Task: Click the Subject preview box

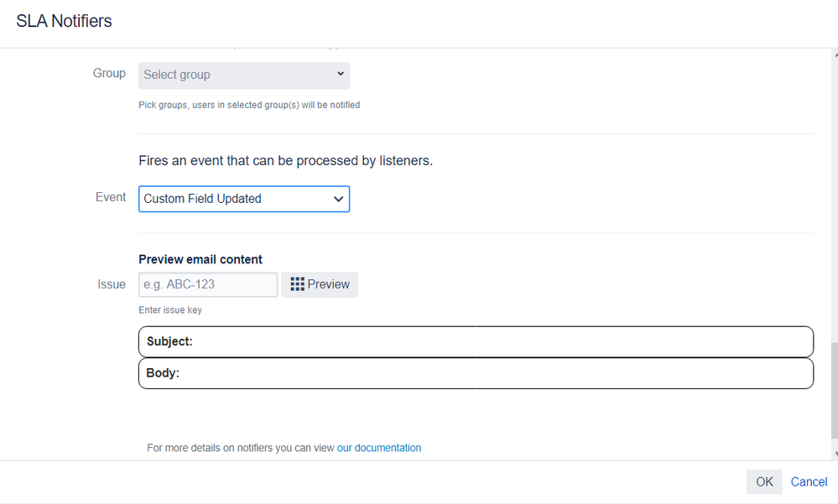Action: (x=476, y=341)
